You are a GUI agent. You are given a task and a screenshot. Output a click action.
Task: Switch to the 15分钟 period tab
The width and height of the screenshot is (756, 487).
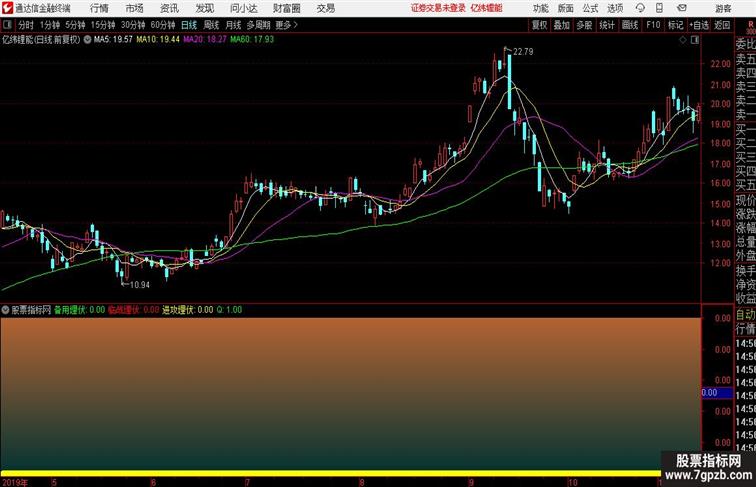point(103,25)
